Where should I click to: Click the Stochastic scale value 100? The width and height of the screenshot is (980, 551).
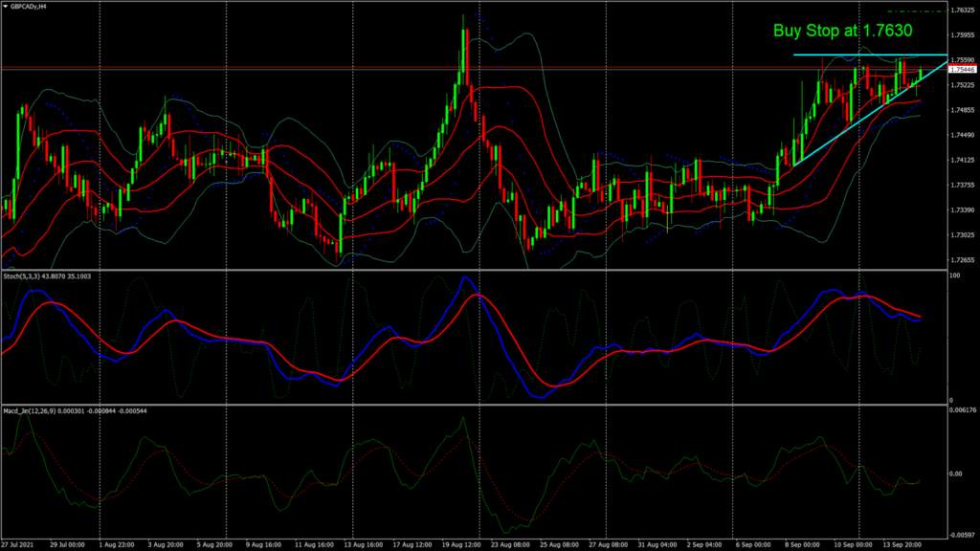pos(955,275)
